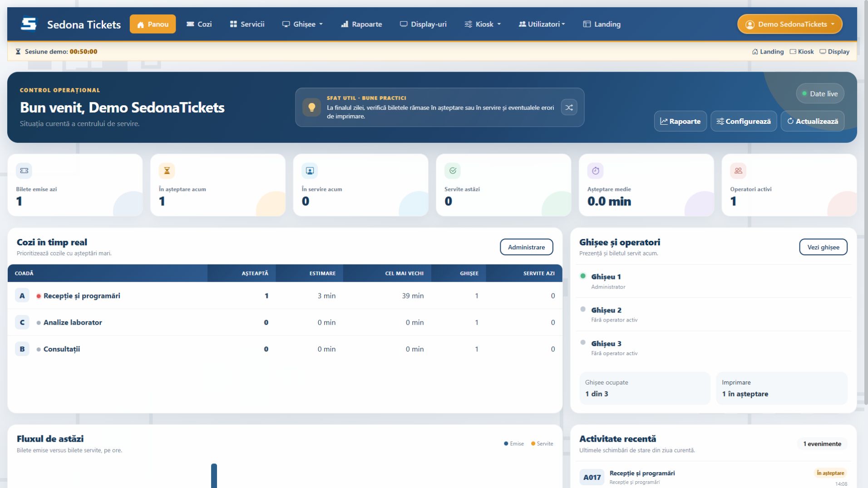Screen dimensions: 868x488
Task: Select the Analize laborator queue row
Action: point(285,322)
